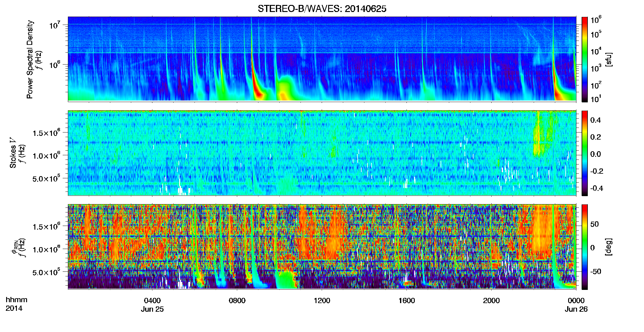The image size is (644, 332).
Task: Click the "[deg]" colorbar unit label
Action: (608, 247)
